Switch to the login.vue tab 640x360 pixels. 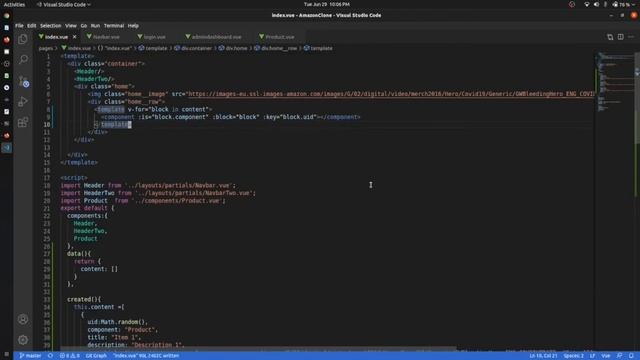pos(154,37)
